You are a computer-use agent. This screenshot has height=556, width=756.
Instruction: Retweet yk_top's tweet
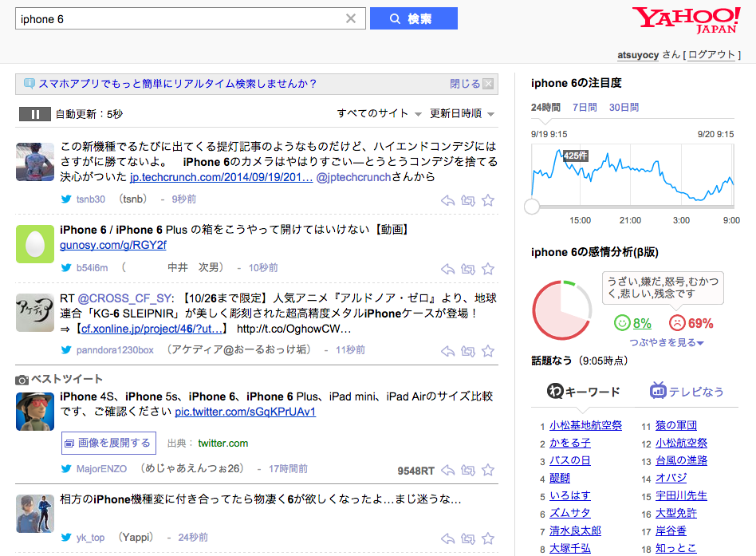pyautogui.click(x=467, y=538)
